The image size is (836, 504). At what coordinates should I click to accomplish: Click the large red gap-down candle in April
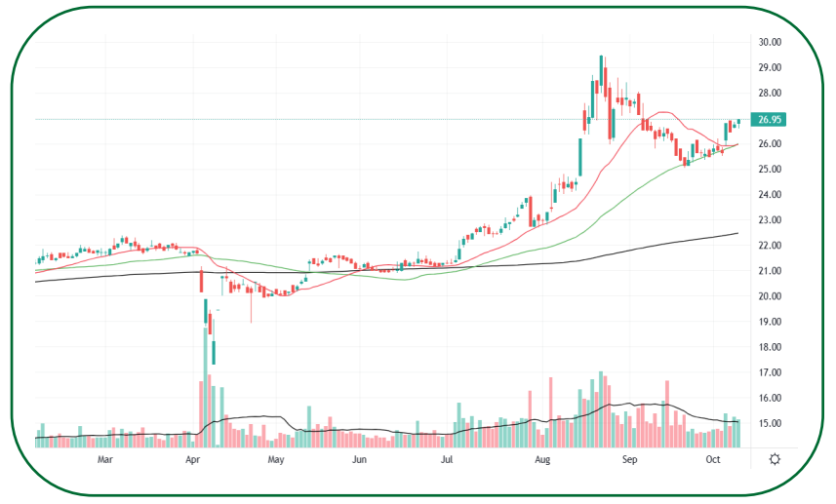pyautogui.click(x=201, y=282)
